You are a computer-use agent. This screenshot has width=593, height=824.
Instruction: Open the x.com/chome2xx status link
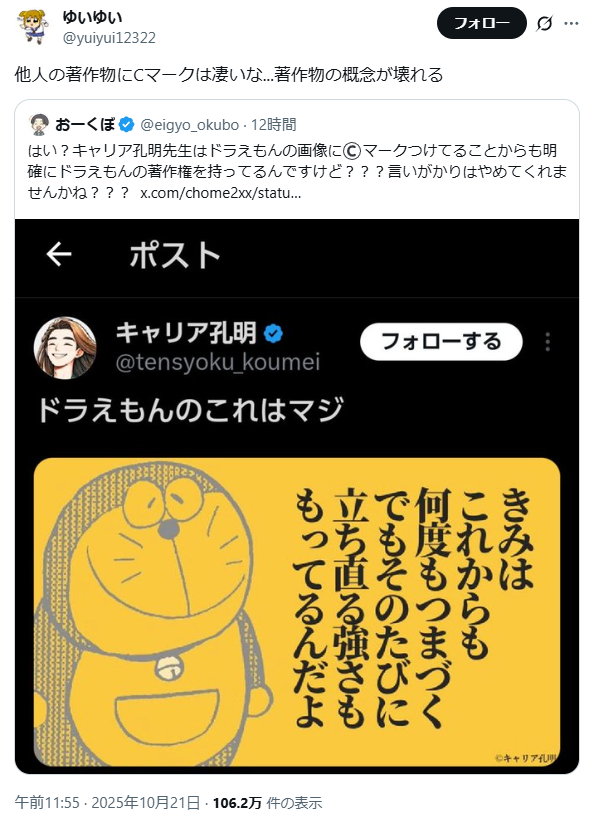[221, 193]
